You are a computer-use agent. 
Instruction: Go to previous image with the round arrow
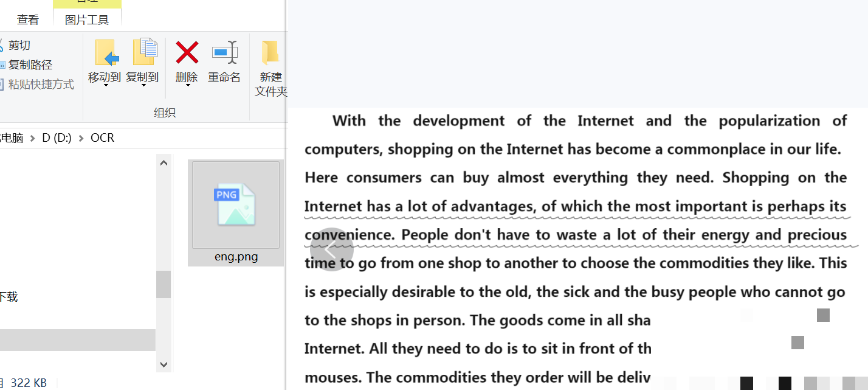(x=331, y=249)
